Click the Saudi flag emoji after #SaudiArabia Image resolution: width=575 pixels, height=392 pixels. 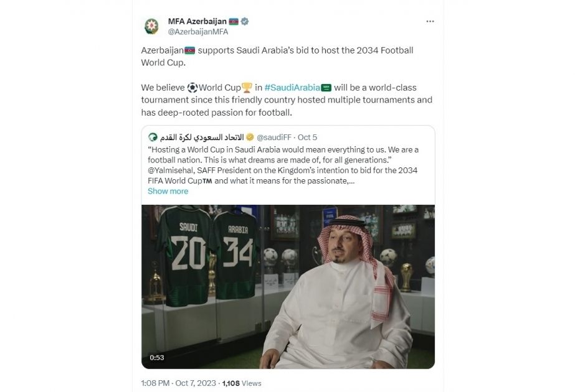point(334,88)
